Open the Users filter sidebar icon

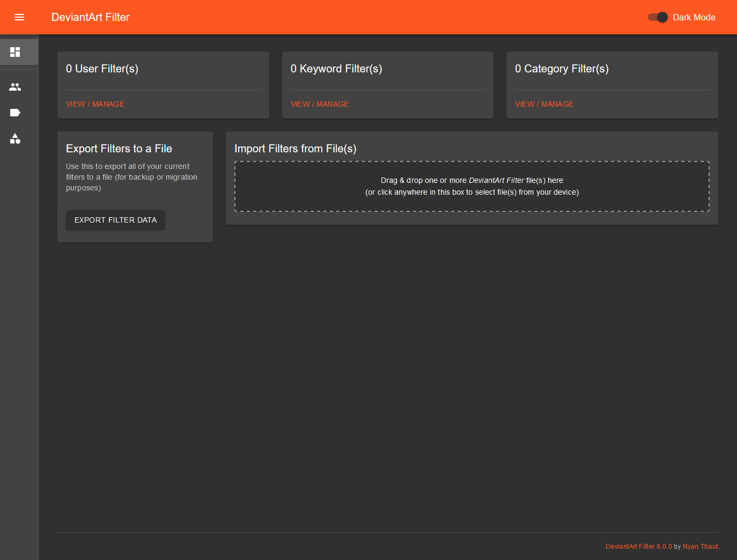15,87
